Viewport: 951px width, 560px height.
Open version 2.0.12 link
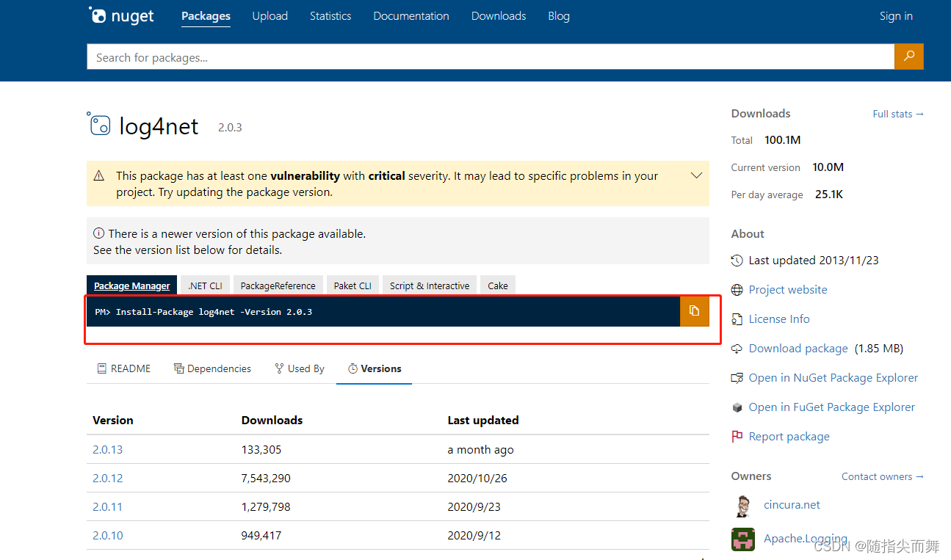click(x=108, y=478)
